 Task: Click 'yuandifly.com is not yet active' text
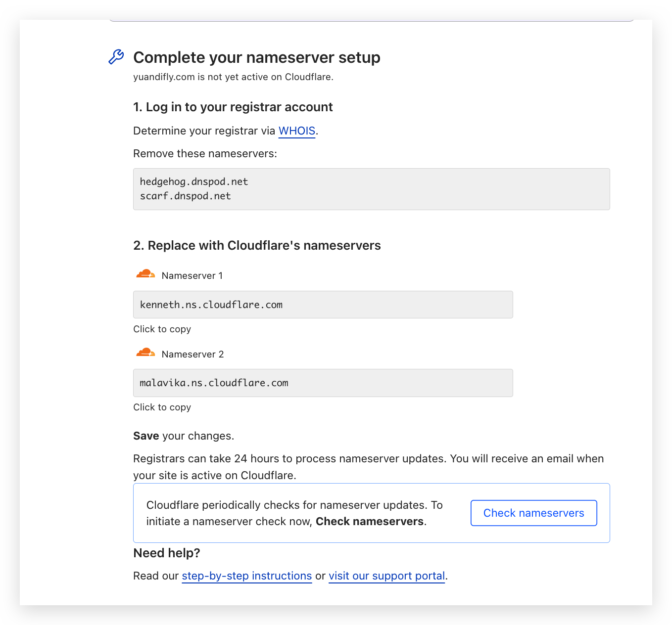click(233, 77)
